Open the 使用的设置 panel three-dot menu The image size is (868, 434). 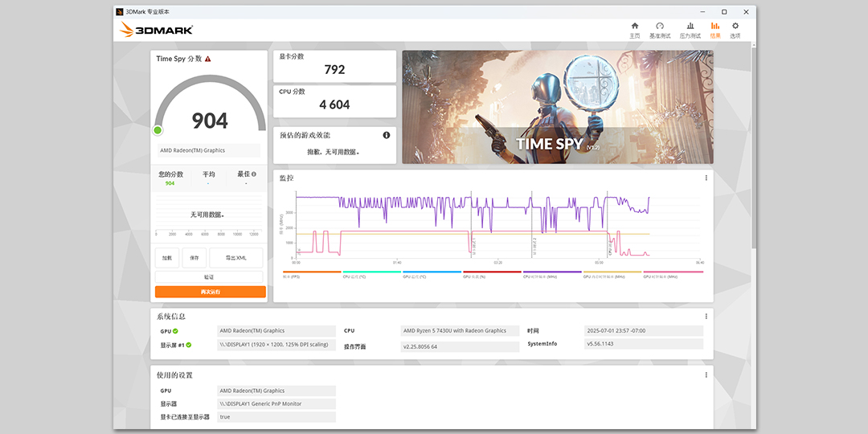[706, 375]
